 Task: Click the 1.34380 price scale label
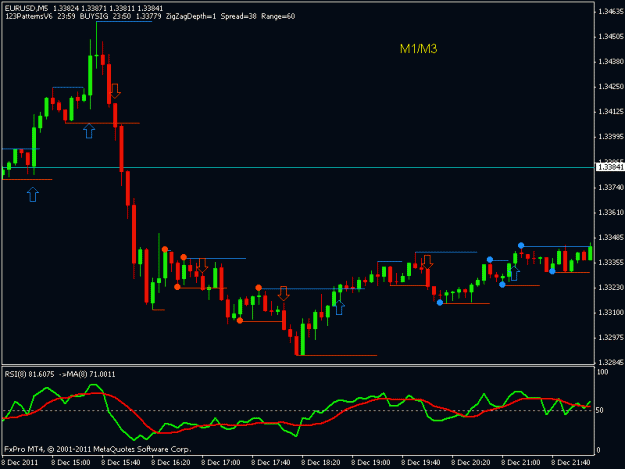pos(610,62)
